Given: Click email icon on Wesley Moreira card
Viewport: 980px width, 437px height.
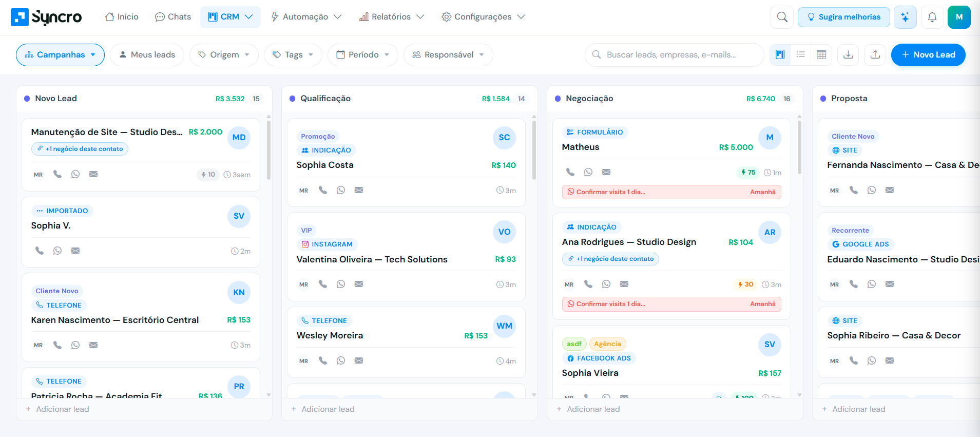Looking at the screenshot, I should point(359,360).
